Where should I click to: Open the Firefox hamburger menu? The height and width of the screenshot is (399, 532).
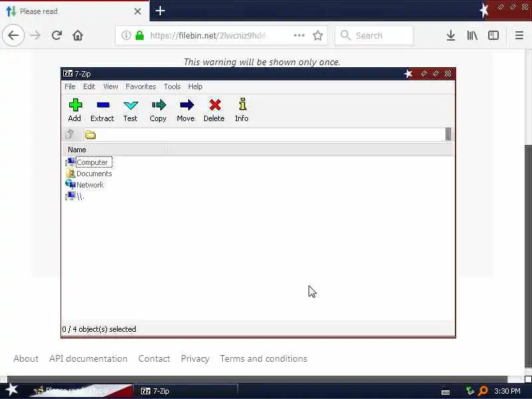point(519,35)
